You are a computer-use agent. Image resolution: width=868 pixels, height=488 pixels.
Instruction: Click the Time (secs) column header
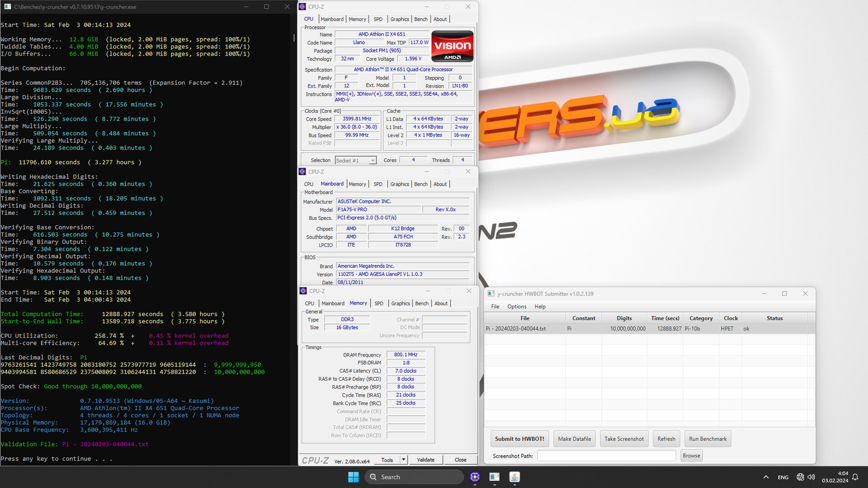pos(665,318)
